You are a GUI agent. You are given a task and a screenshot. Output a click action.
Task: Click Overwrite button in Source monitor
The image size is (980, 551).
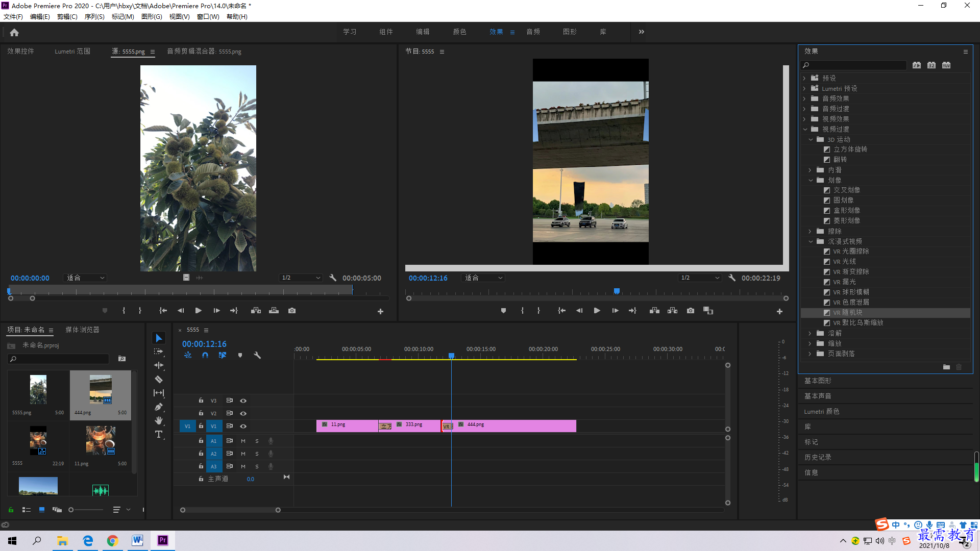(274, 311)
